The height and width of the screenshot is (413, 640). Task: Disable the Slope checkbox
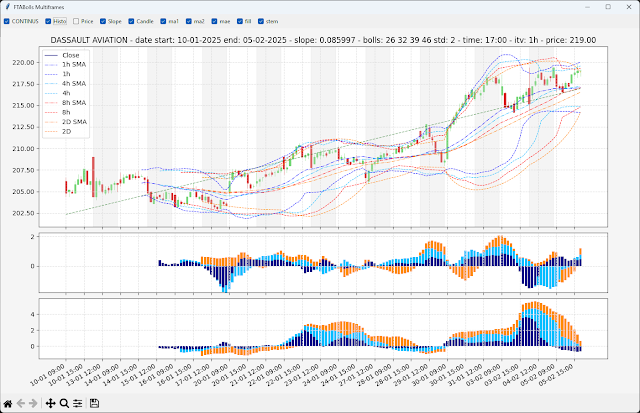click(x=103, y=20)
